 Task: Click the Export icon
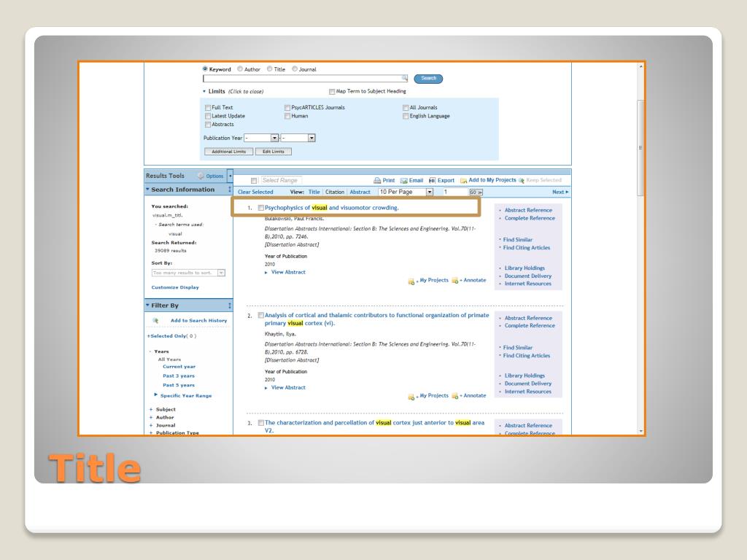point(432,181)
